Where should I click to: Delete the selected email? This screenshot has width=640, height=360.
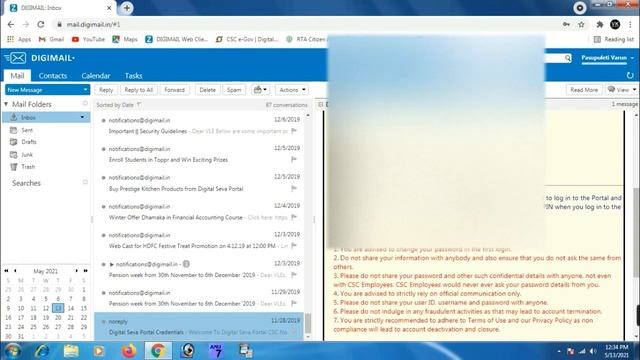207,90
